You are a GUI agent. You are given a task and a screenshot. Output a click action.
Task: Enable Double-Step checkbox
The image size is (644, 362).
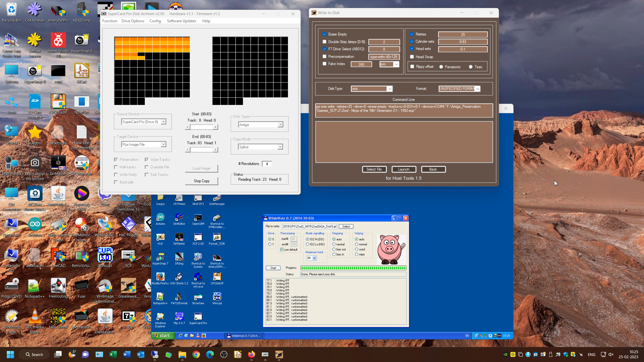(x=325, y=42)
